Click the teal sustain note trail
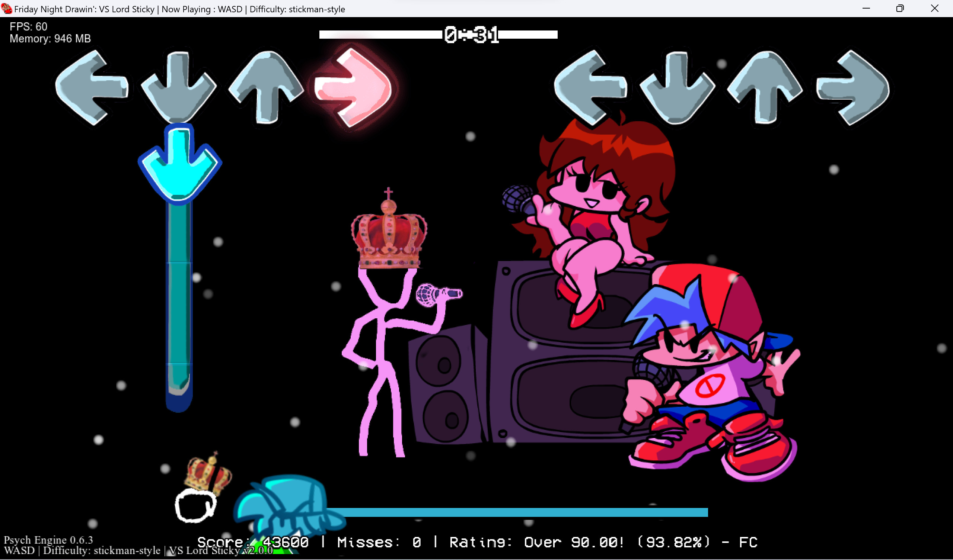 [x=179, y=302]
